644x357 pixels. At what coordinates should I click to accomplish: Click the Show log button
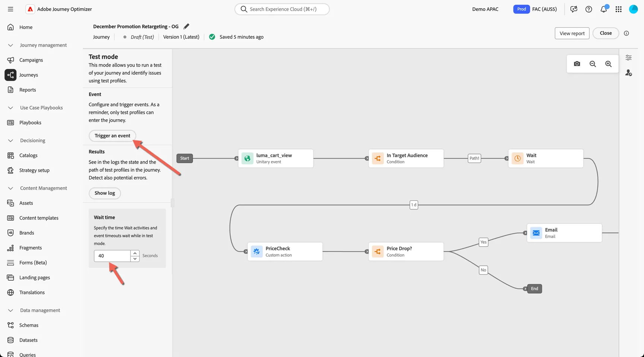point(105,193)
